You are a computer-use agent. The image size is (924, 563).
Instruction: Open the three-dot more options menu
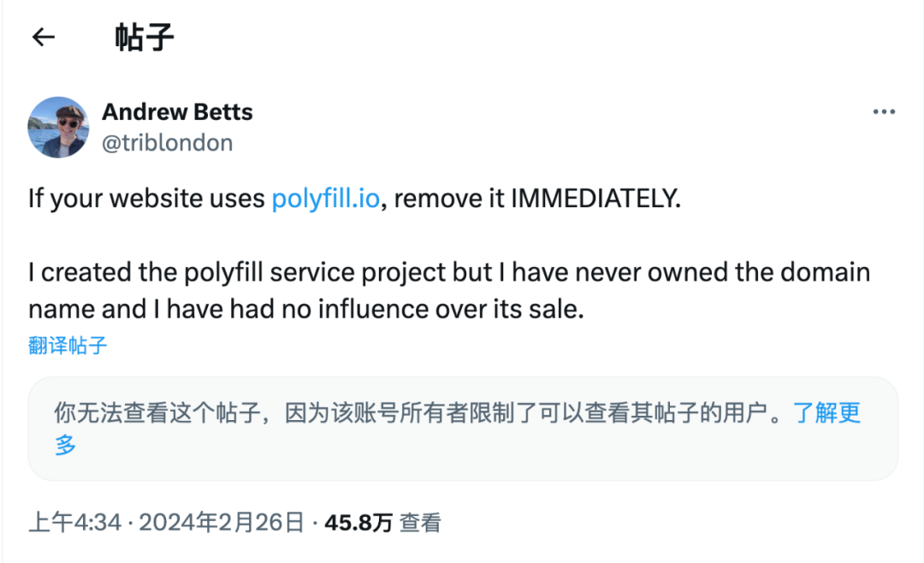click(x=884, y=111)
